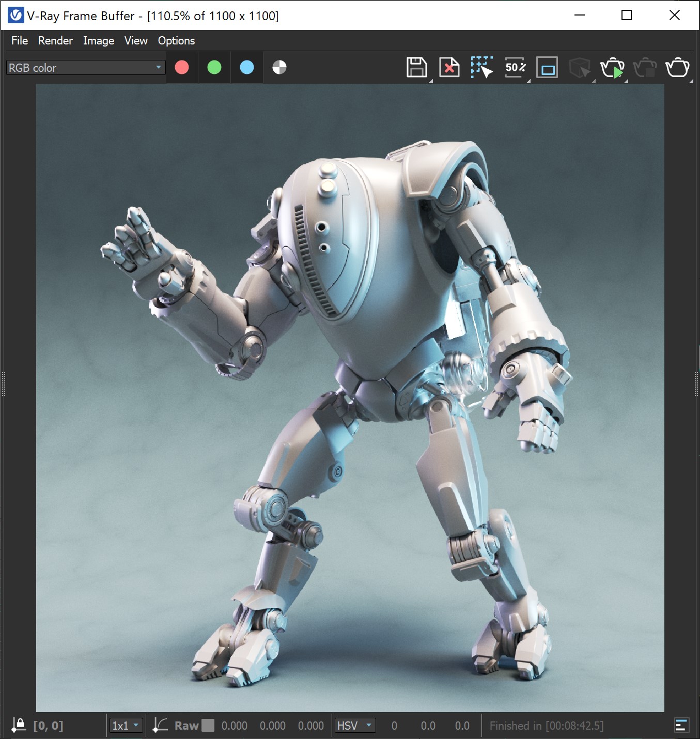The height and width of the screenshot is (739, 700).
Task: Click the pixel info lock icon
Action: 19,725
